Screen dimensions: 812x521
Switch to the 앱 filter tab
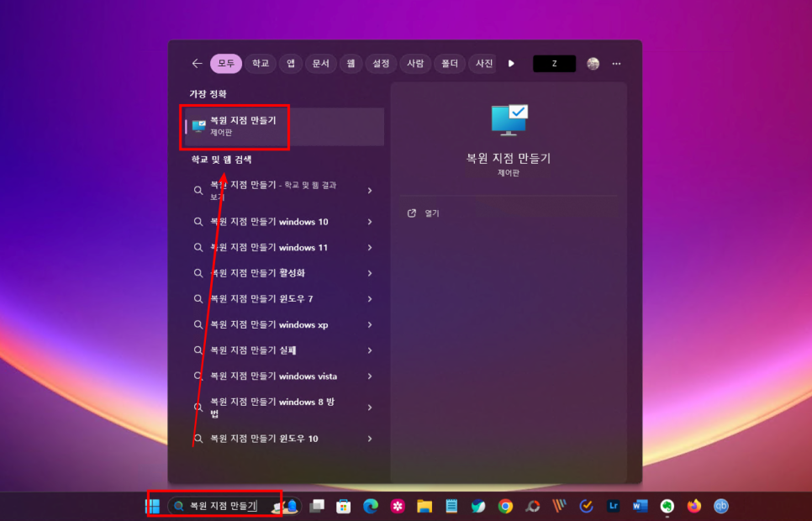291,64
